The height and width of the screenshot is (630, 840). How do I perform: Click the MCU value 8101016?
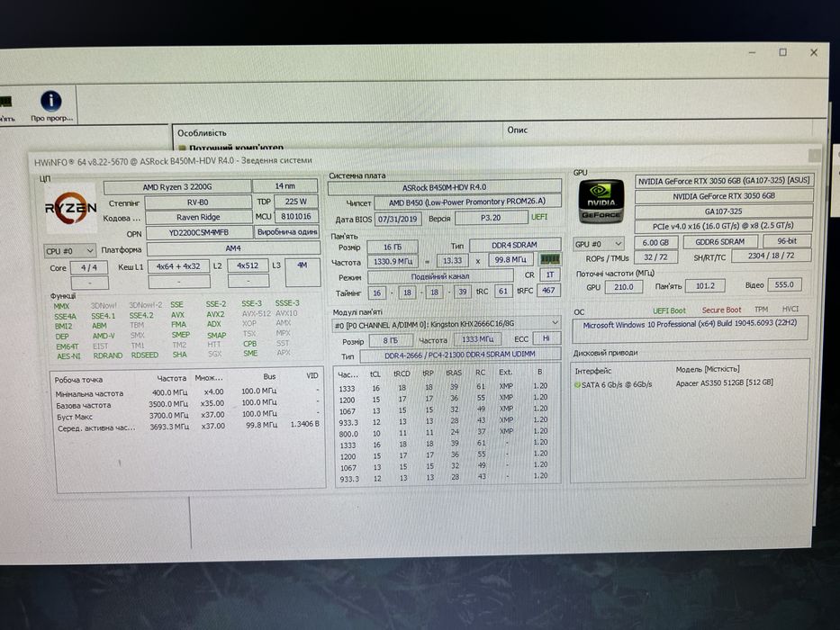pos(296,216)
